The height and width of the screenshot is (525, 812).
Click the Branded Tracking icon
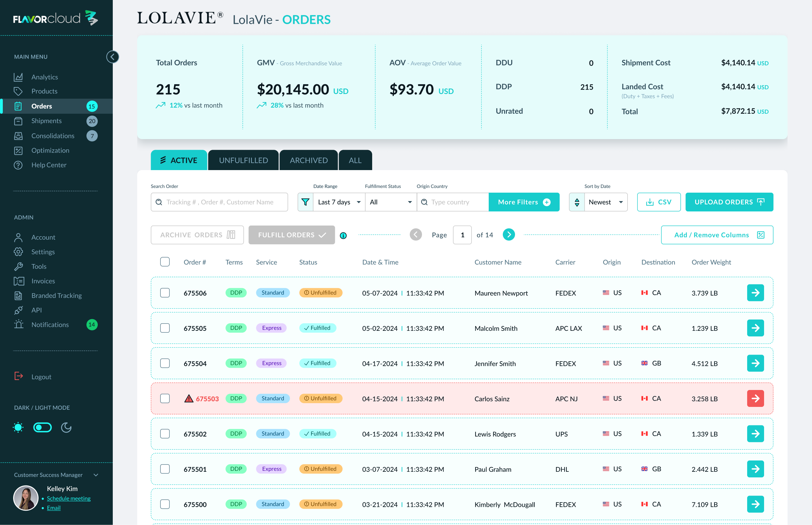coord(18,296)
